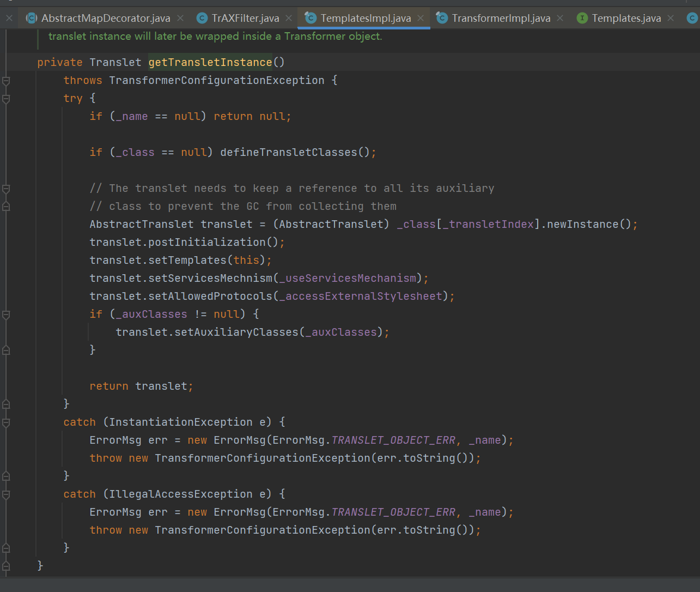The image size is (700, 592).
Task: Click the setServicesMechnism method call
Action: coord(210,278)
